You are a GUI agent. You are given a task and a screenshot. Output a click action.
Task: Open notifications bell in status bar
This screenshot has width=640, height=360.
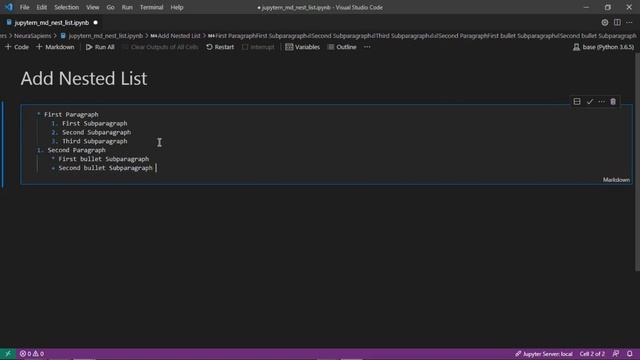[630, 354]
